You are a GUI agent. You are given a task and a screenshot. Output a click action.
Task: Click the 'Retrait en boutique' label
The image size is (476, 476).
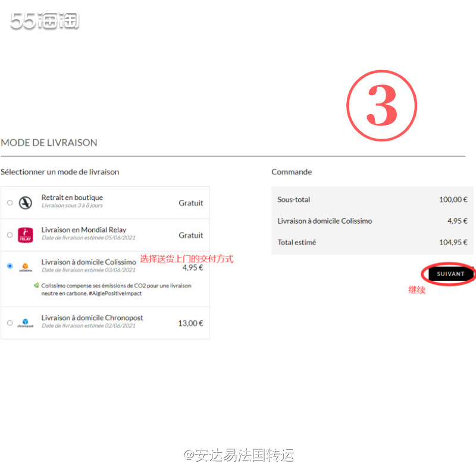72,198
